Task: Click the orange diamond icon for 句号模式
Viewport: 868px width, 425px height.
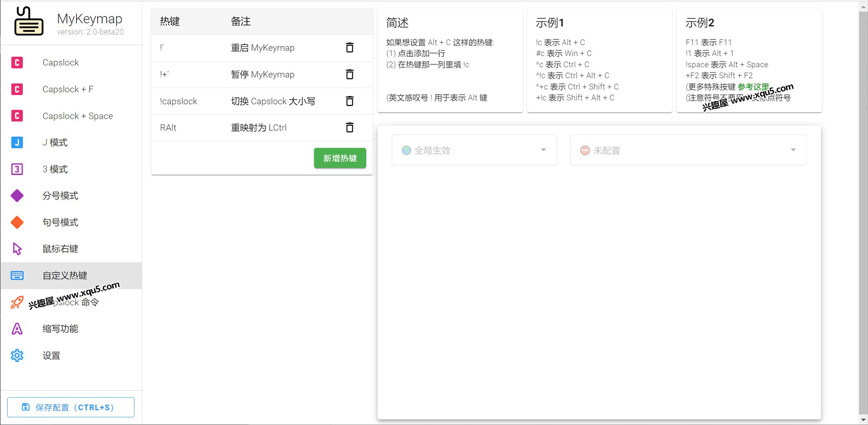Action: coord(17,222)
